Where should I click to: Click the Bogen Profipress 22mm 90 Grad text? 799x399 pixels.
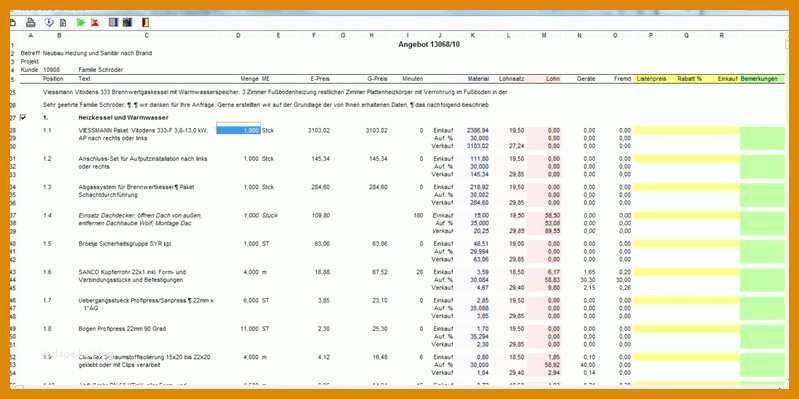point(122,329)
